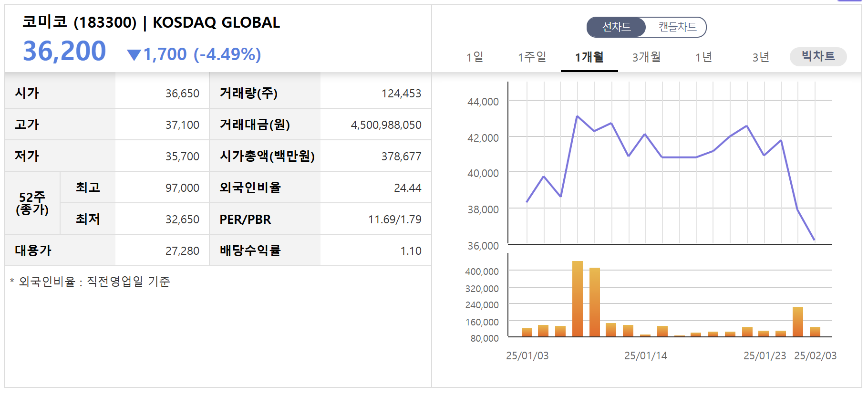The image size is (868, 397).
Task: Click the 시가총액(백만원) label
Action: point(267,156)
